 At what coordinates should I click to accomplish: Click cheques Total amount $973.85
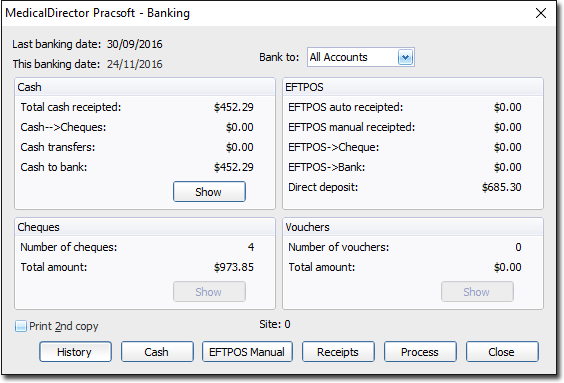(233, 267)
